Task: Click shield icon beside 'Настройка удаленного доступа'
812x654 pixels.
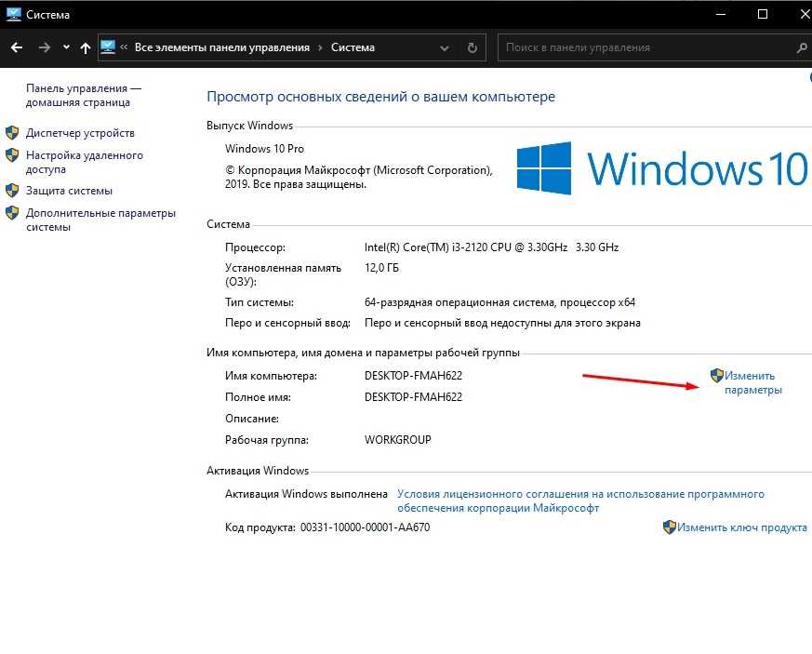Action: pos(12,154)
